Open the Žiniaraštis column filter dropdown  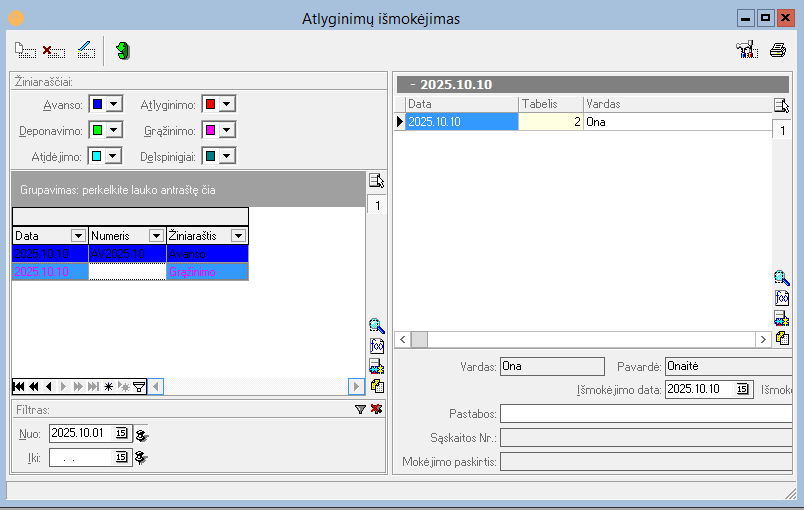(x=238, y=236)
